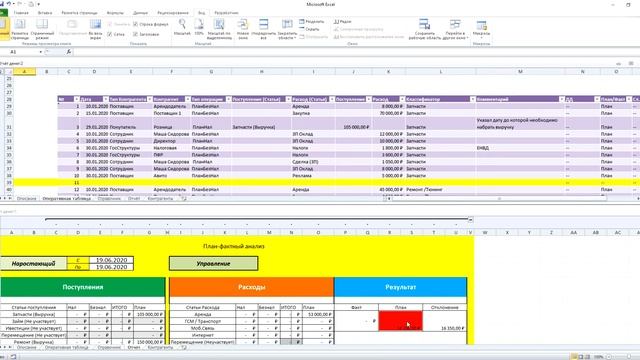Click column header A in upper window
The image size is (640, 360).
(x=24, y=71)
